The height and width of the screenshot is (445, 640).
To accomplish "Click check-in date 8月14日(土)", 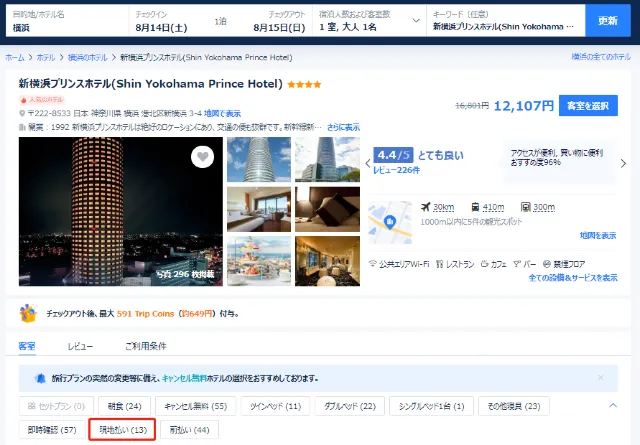I will [x=162, y=28].
